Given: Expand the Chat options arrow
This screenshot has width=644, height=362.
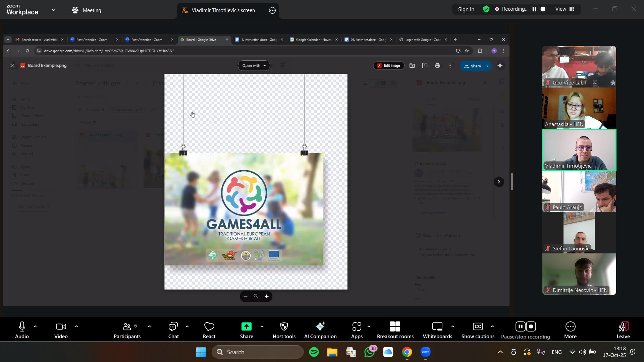Looking at the screenshot, I should tap(187, 326).
